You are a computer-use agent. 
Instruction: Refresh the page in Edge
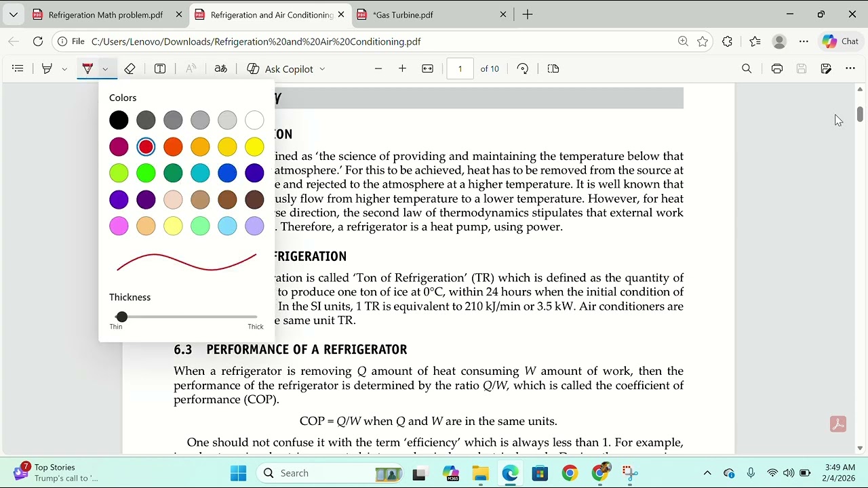coord(38,41)
